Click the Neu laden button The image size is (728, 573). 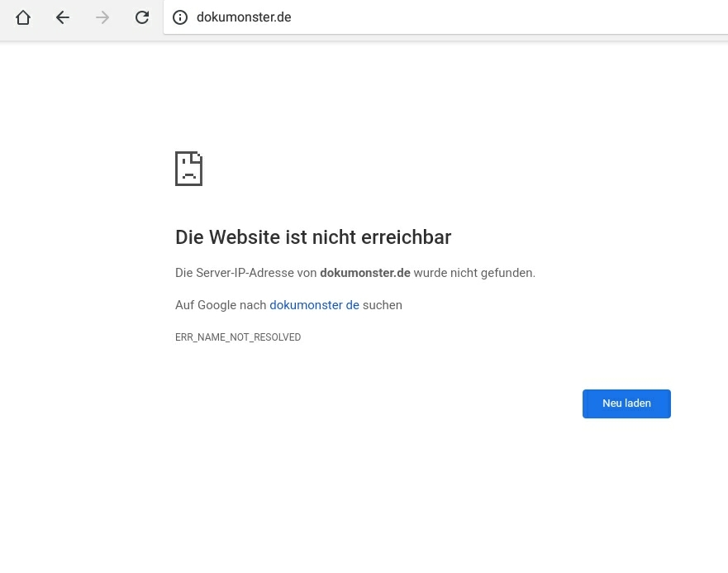[626, 403]
